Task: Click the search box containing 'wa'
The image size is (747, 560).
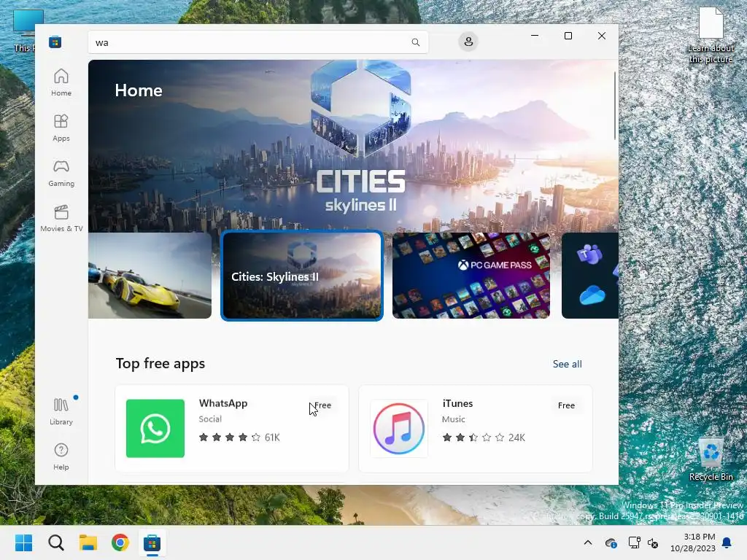Action: (x=258, y=42)
